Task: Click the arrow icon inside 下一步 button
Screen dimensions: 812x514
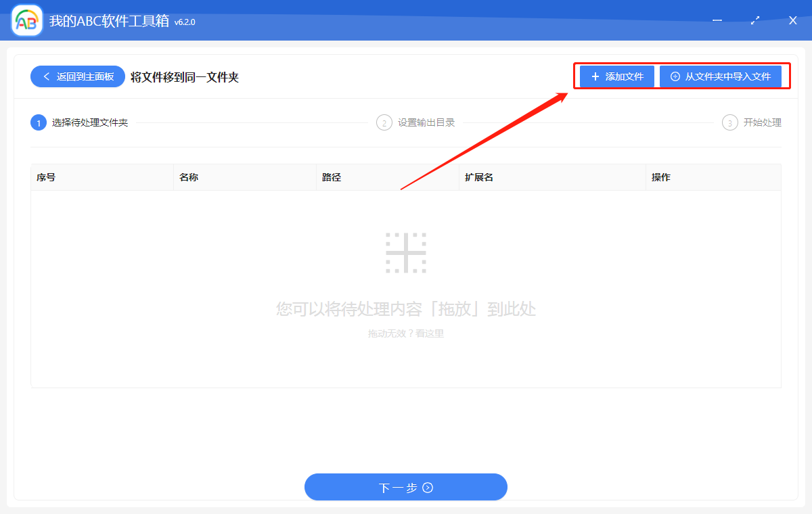Action: tap(429, 487)
